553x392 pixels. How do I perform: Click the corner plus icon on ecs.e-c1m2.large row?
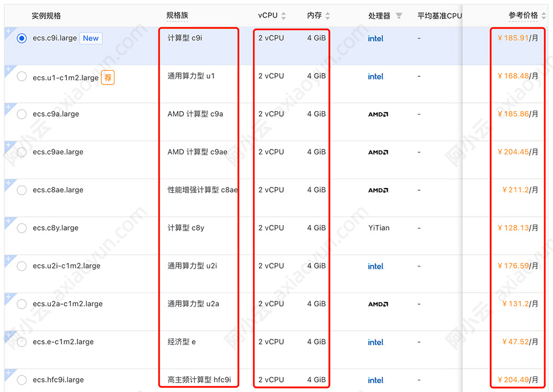[7, 334]
